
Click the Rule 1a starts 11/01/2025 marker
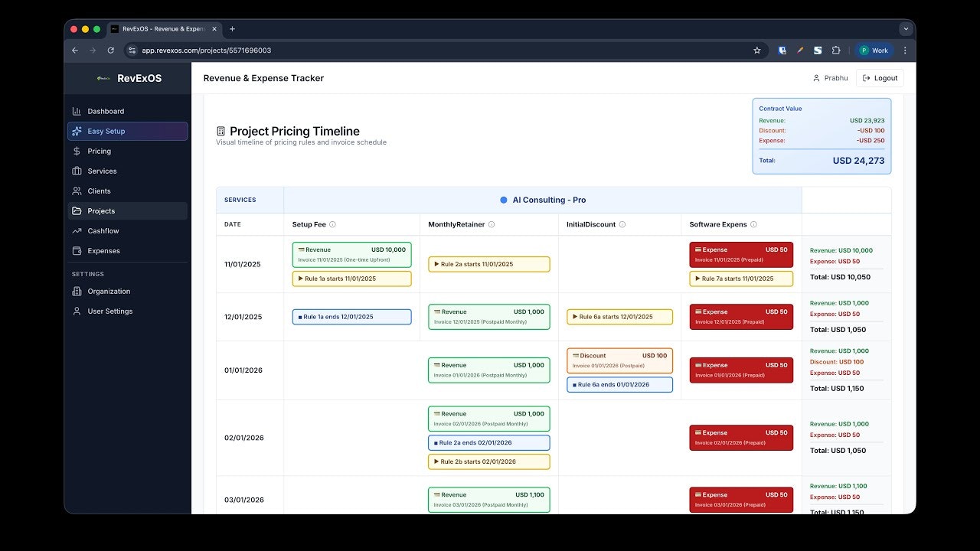pyautogui.click(x=351, y=279)
